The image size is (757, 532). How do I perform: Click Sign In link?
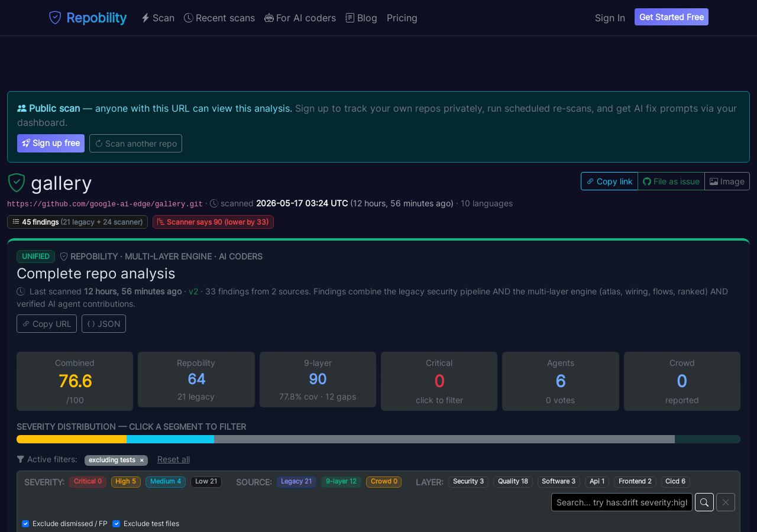[610, 18]
